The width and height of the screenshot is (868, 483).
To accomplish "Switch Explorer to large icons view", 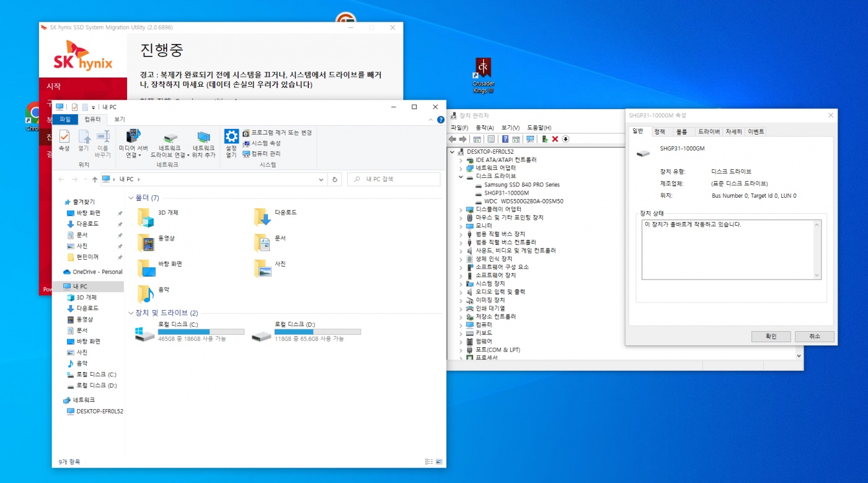I will click(x=439, y=462).
